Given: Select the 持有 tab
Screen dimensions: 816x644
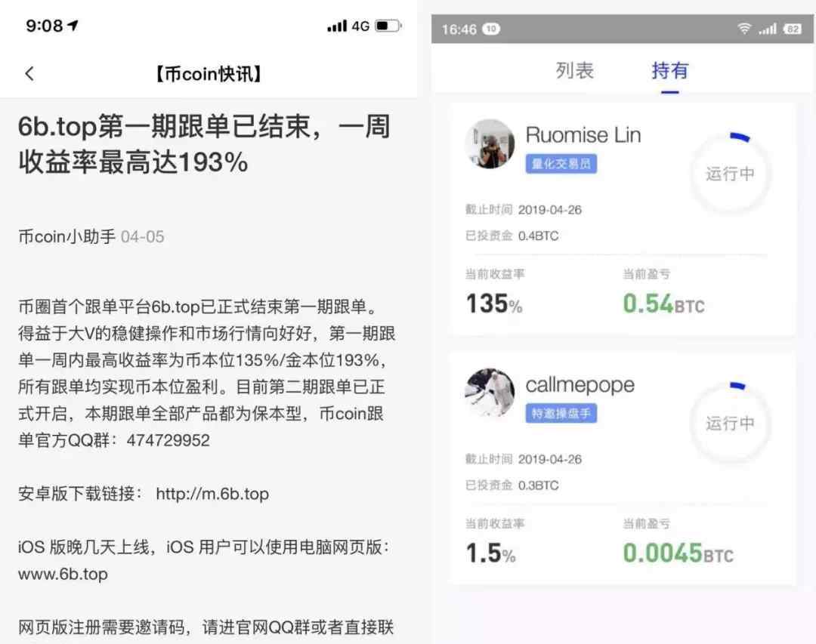Looking at the screenshot, I should tap(669, 70).
